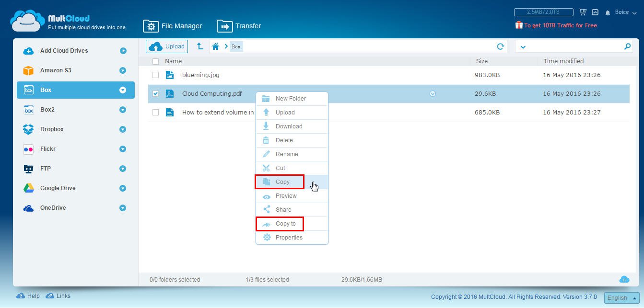Choose Preview from context menu
The height and width of the screenshot is (308, 644).
tap(292, 196)
